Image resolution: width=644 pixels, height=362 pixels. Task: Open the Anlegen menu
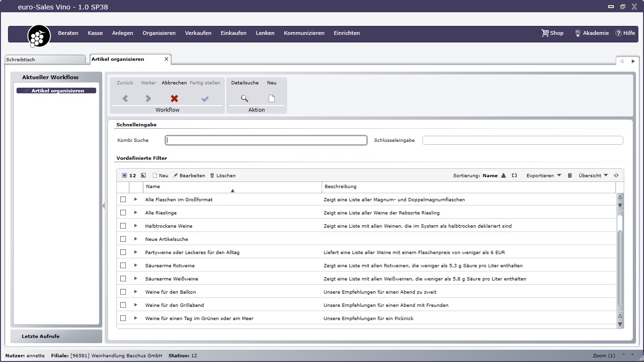123,33
